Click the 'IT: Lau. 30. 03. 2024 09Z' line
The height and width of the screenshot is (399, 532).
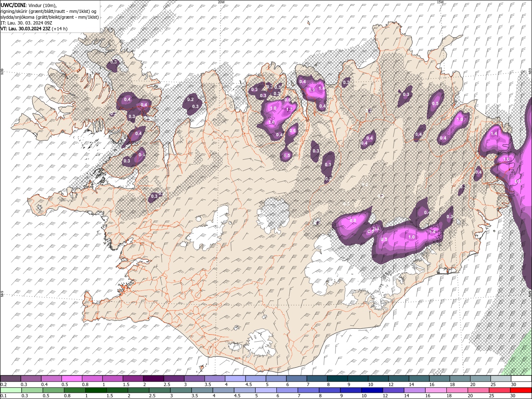(x=26, y=23)
